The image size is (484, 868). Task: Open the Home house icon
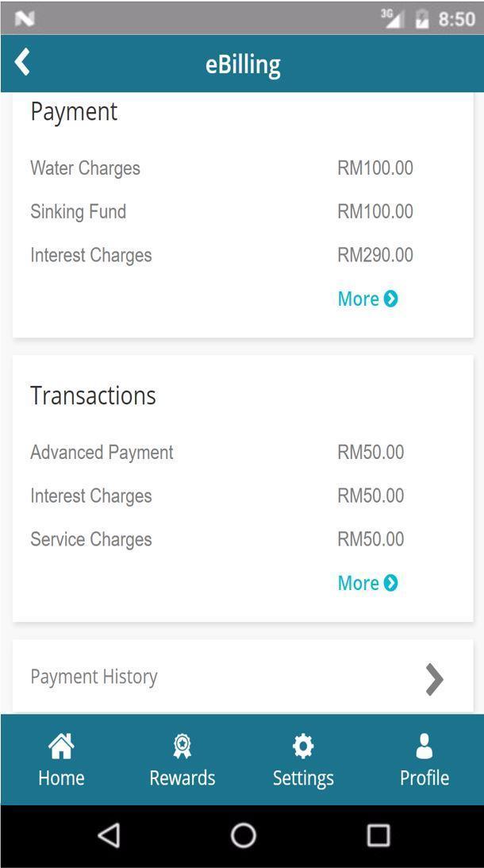coord(61,746)
